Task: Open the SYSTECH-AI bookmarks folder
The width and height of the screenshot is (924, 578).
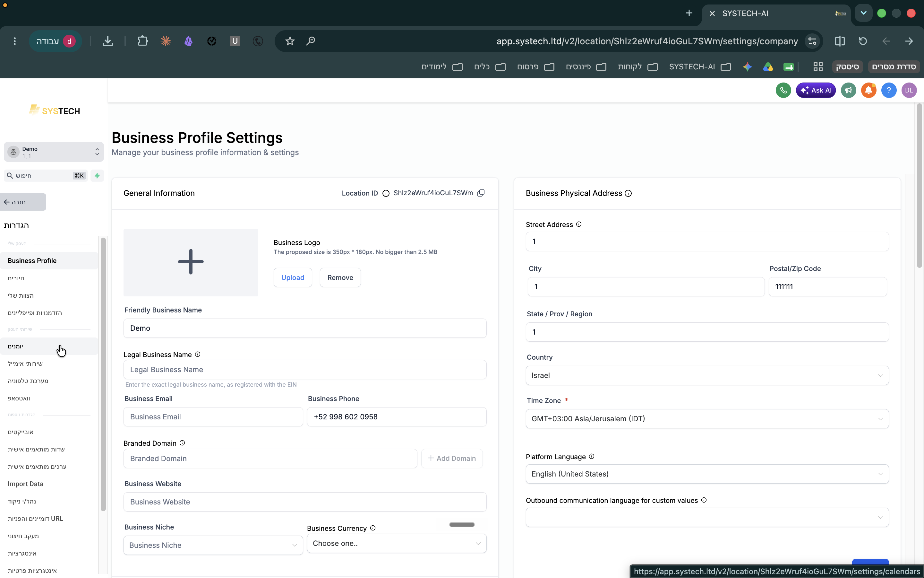Action: coord(700,67)
